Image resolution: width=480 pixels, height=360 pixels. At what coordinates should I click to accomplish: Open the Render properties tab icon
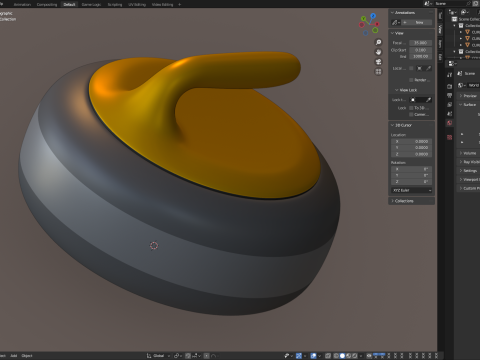(450, 86)
